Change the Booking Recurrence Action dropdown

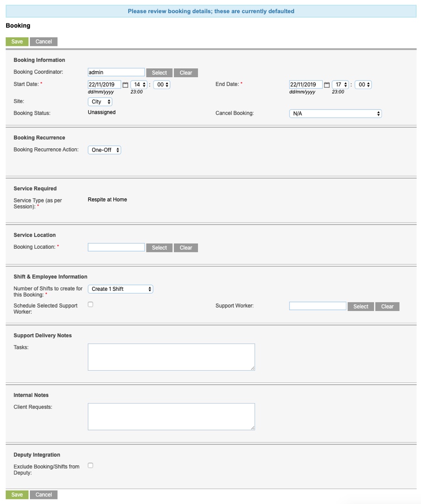click(x=104, y=150)
